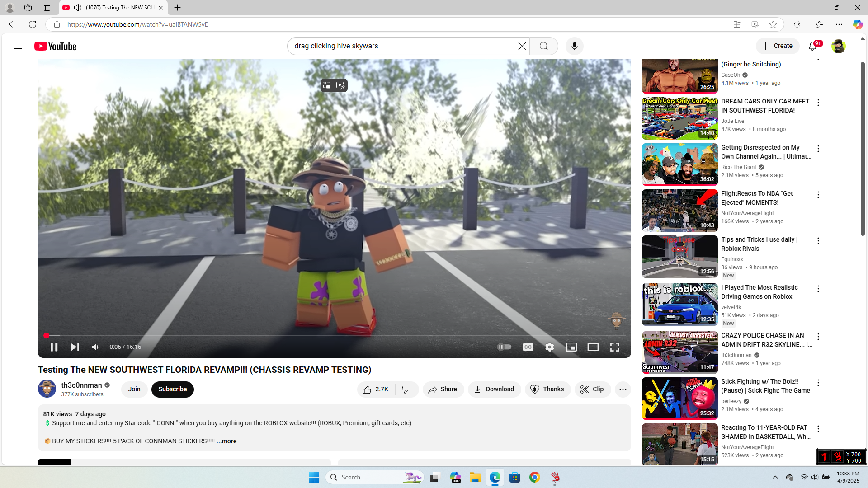Screen dimensions: 868x488
Task: Open the FlightReacts video thumbnail
Action: (679, 211)
